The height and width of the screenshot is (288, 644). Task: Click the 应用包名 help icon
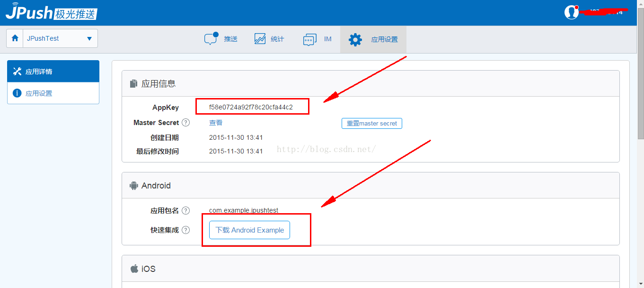(186, 210)
